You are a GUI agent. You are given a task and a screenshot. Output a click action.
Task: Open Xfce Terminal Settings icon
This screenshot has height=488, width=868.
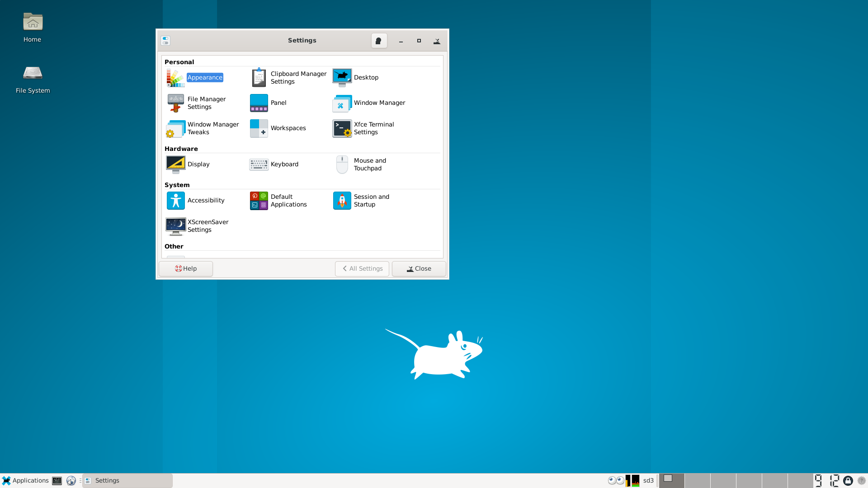point(342,128)
